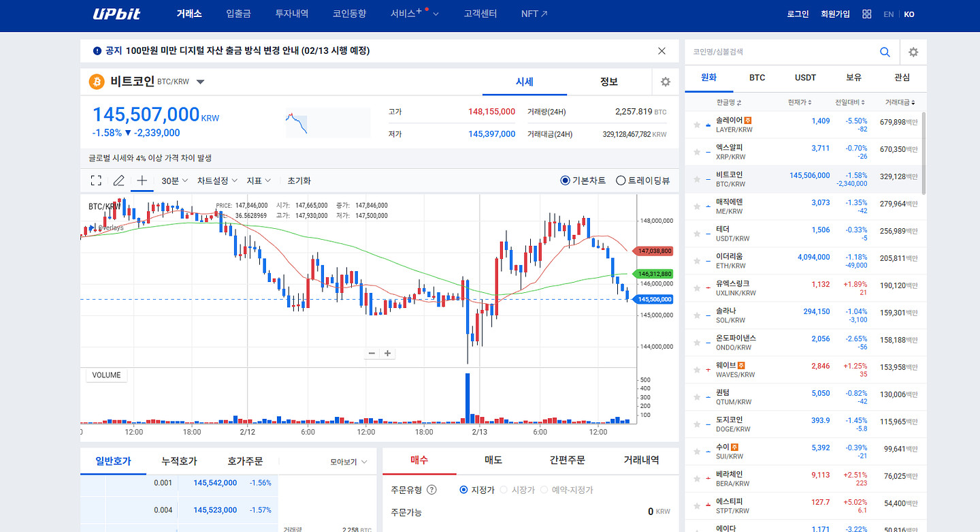Select the 지정가 order type radio
980x532 pixels.
pyautogui.click(x=464, y=490)
